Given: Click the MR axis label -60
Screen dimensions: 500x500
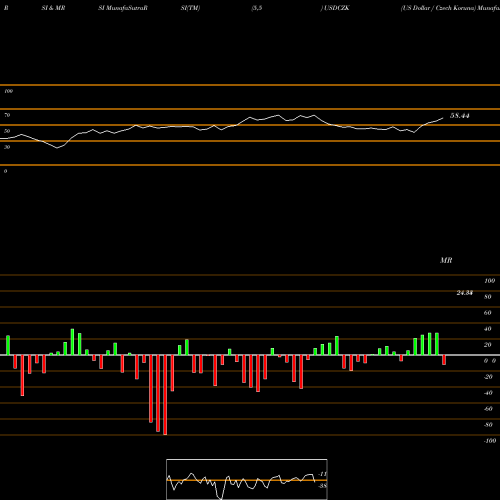Looking at the screenshot, I should [x=488, y=409].
